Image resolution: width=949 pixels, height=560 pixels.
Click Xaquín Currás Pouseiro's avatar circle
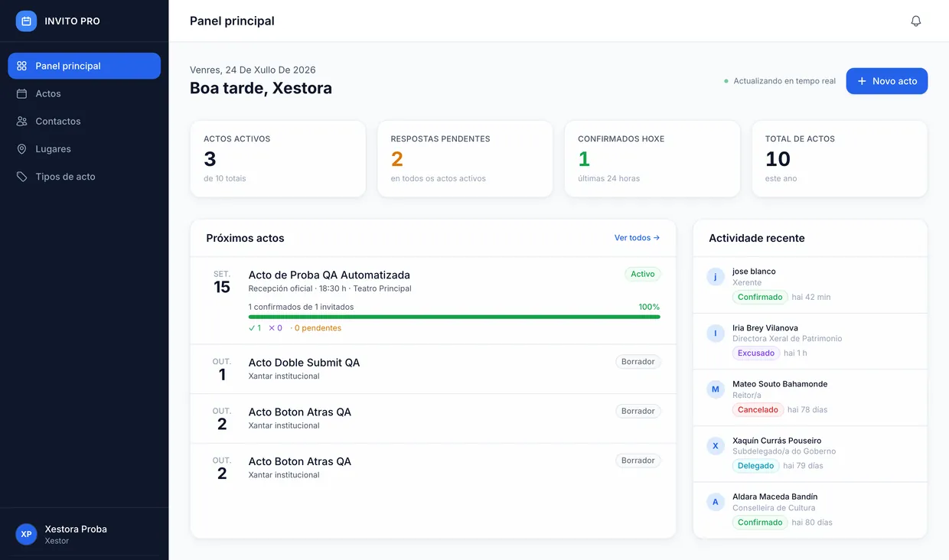(716, 446)
